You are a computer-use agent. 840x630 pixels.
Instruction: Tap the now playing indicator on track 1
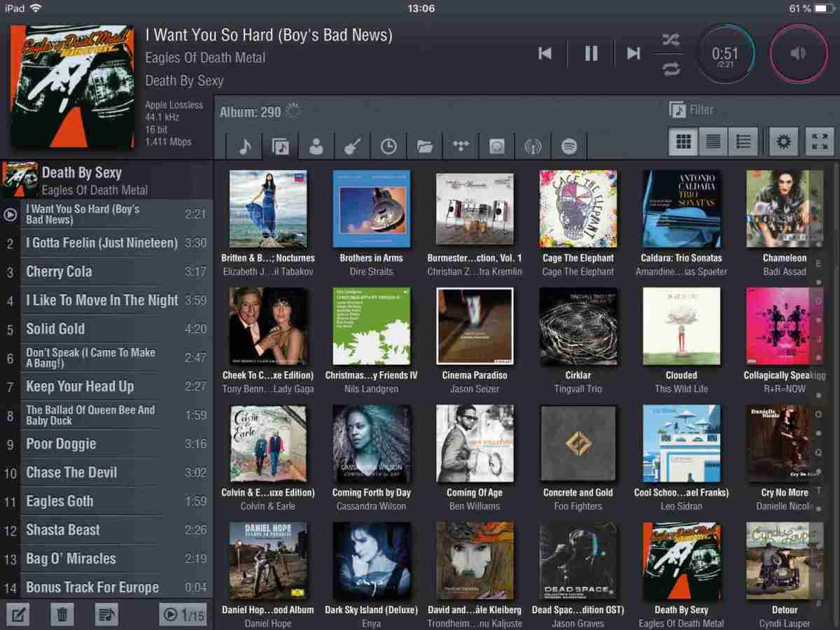[x=10, y=214]
